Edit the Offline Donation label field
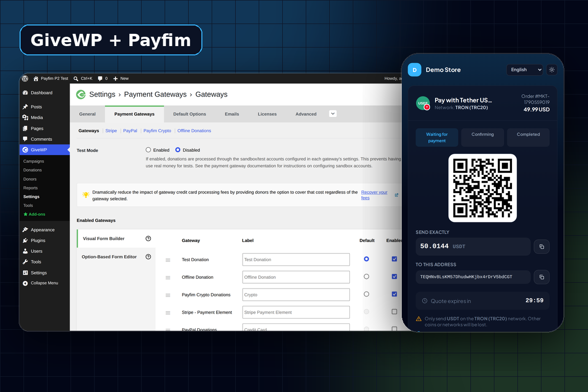 (x=296, y=277)
